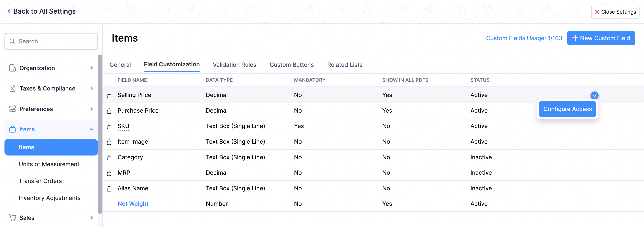Open the Net Weight custom field
Image resolution: width=644 pixels, height=227 pixels.
click(x=133, y=204)
